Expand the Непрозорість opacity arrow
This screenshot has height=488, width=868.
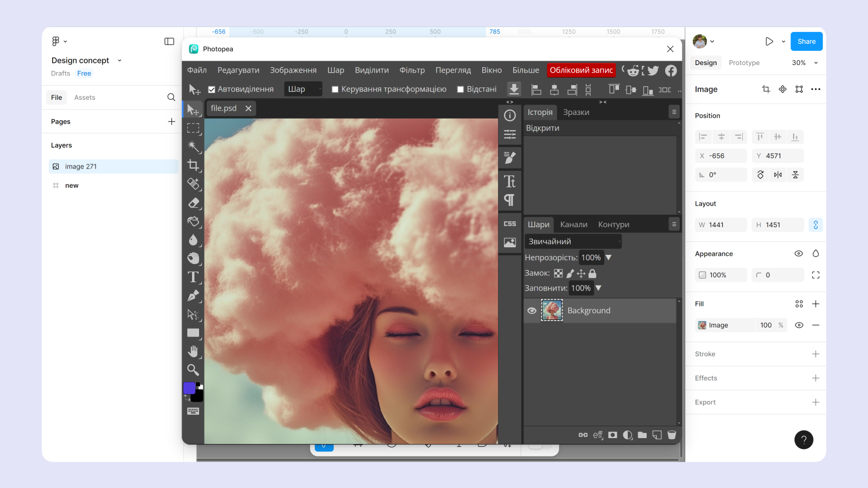click(609, 258)
